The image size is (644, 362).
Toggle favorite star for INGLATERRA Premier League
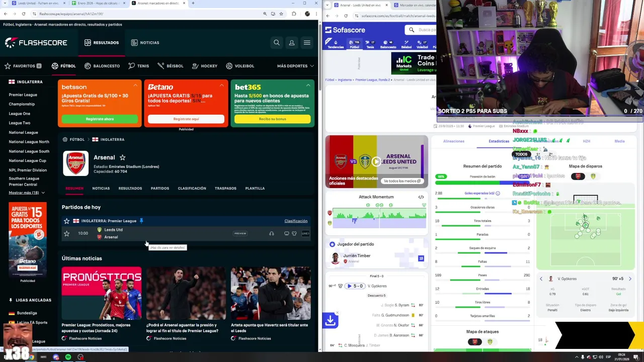tap(66, 221)
